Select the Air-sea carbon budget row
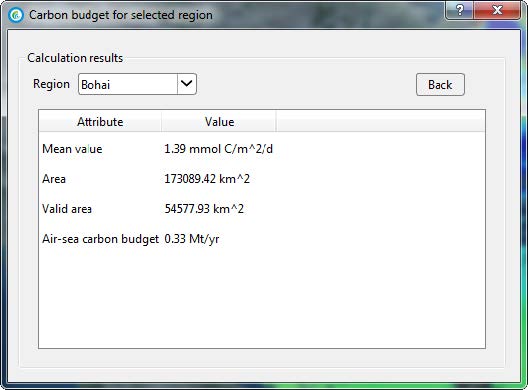Viewport: 528px width, 390px height. pyautogui.click(x=262, y=239)
